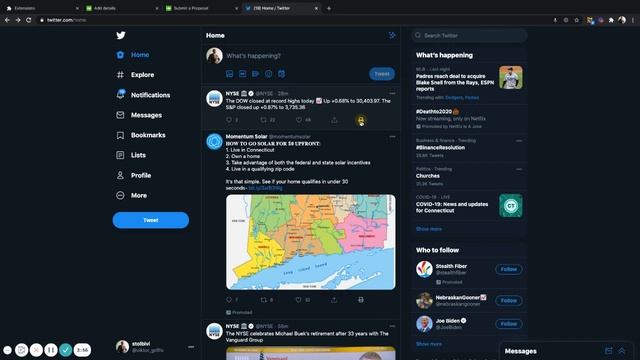Viewport: 640px width, 360px height.
Task: Open more options on Momentum Solar tweet
Action: click(392, 136)
